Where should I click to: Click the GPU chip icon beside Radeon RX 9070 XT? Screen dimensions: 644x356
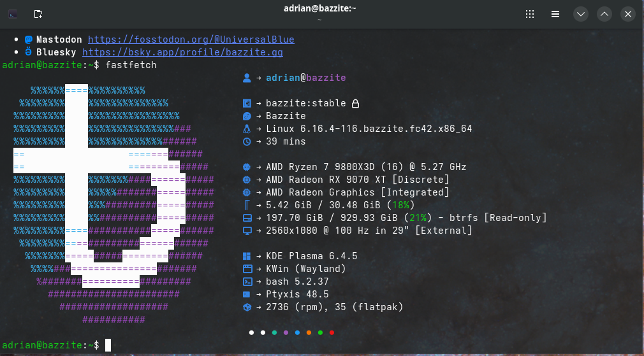[247, 180]
